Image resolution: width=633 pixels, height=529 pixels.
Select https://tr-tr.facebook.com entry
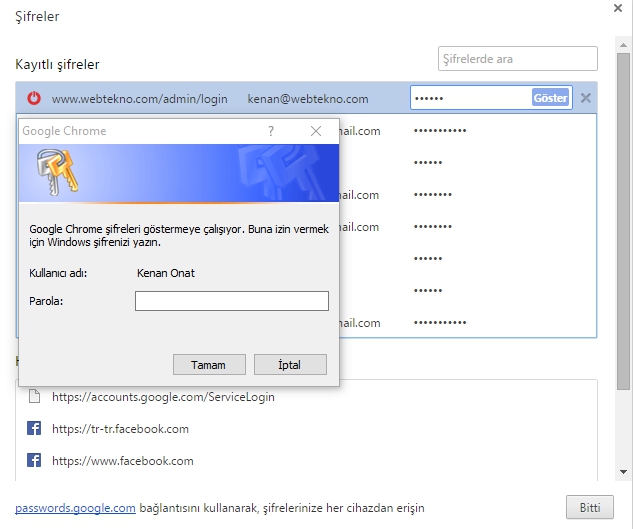point(120,429)
